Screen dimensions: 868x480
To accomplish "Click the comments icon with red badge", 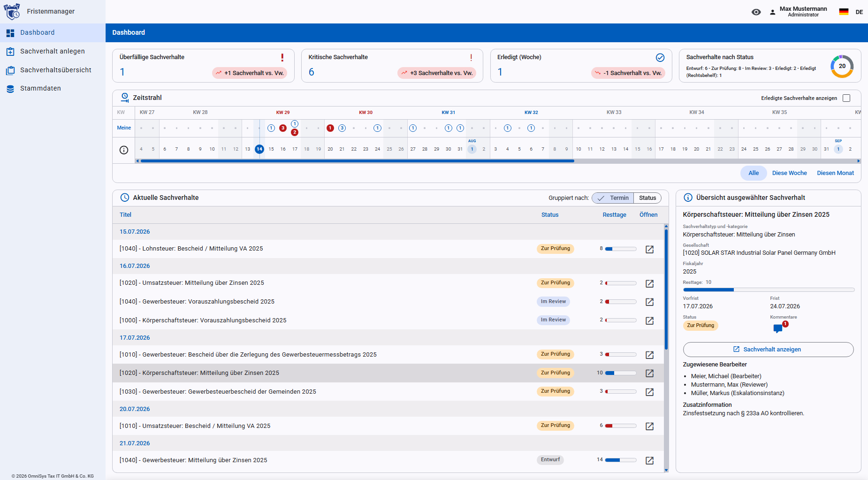I will (x=778, y=328).
